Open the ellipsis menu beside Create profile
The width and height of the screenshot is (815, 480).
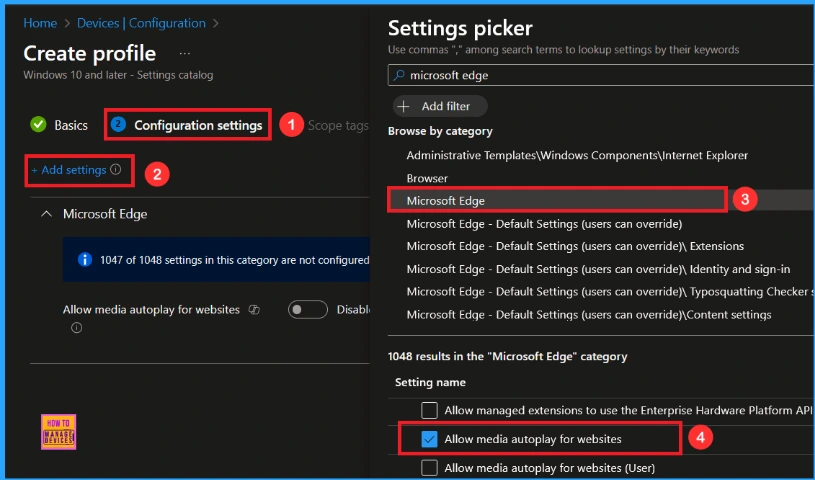coord(185,54)
